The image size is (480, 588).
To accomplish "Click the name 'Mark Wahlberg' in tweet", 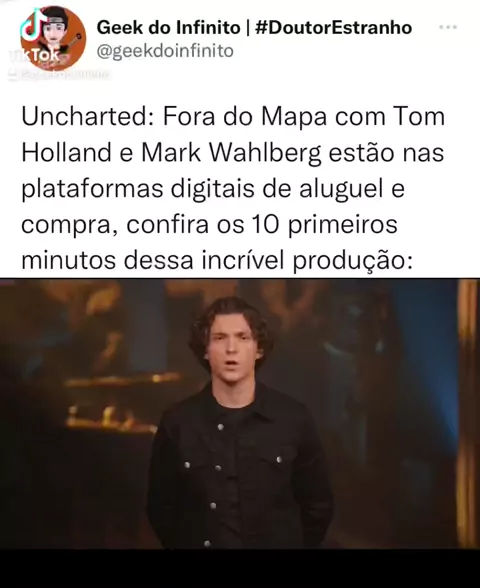I will [x=232, y=153].
